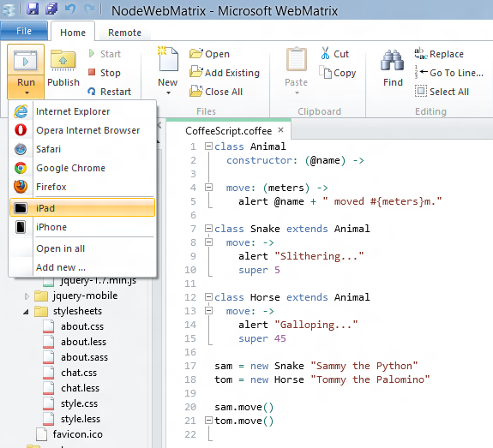Click the Find binoculars icon
This screenshot has width=493, height=448.
click(x=392, y=60)
